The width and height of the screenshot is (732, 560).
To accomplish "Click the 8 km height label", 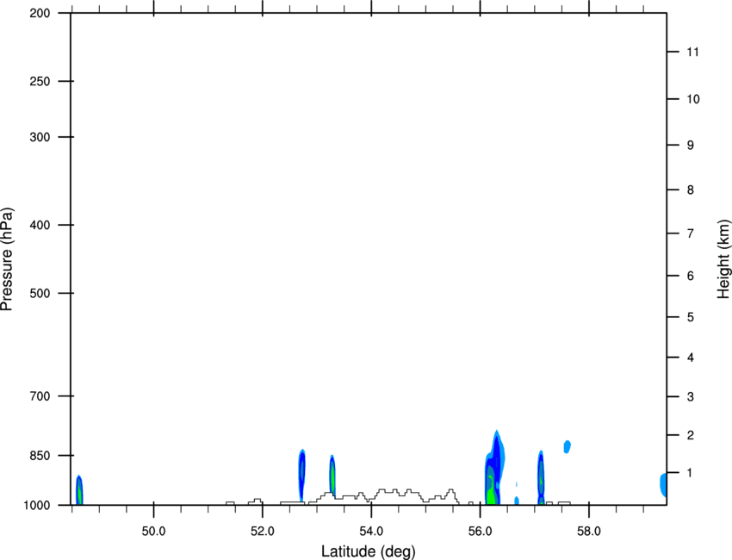I will coord(691,190).
